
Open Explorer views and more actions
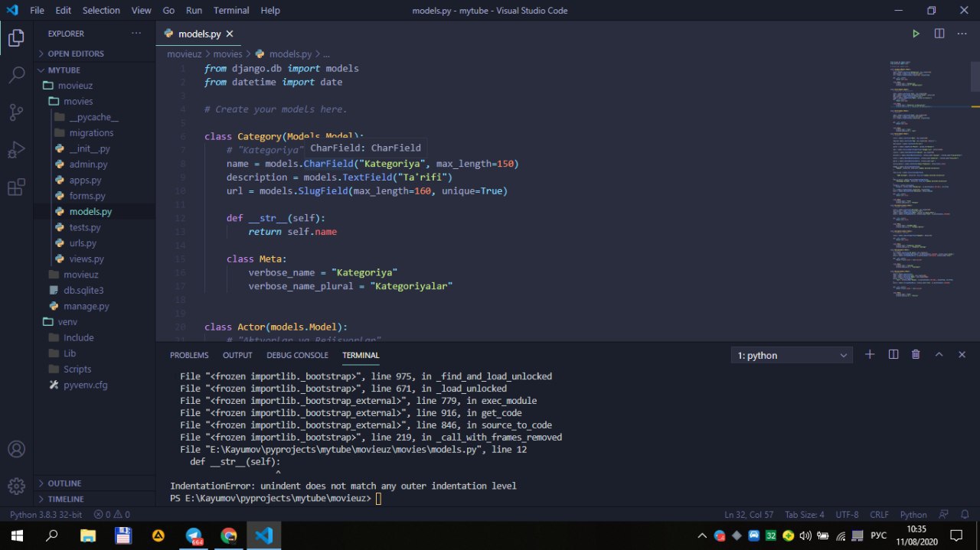click(x=136, y=34)
